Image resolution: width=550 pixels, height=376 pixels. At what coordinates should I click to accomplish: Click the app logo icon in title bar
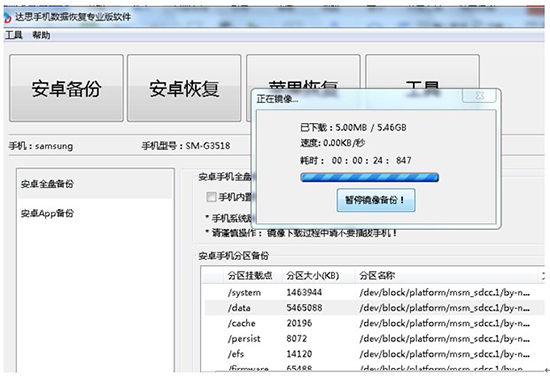(x=7, y=17)
